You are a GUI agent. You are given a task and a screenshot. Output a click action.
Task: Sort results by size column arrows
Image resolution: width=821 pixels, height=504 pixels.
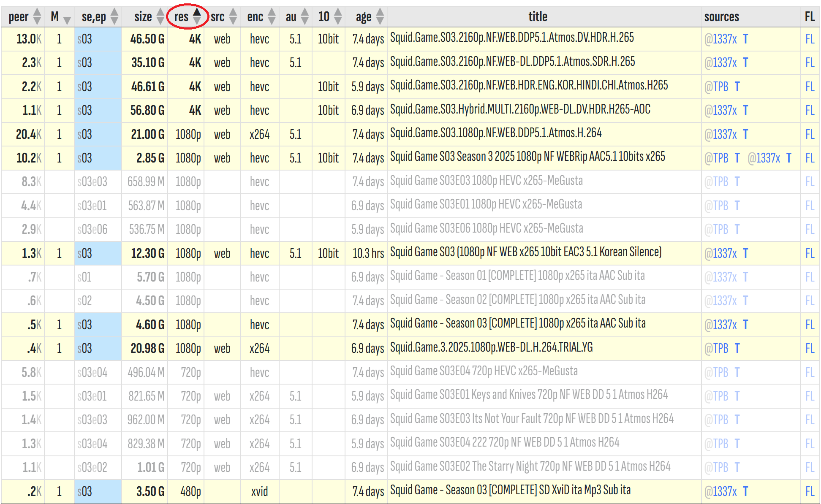pos(160,17)
